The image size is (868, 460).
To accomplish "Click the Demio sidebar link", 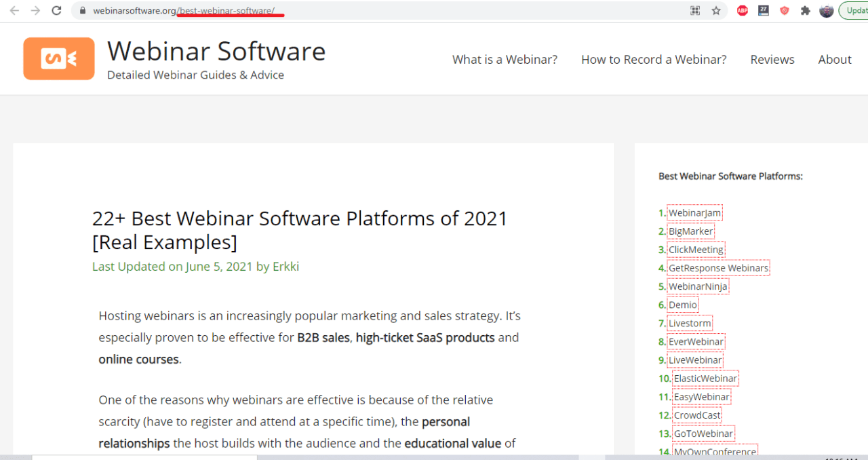I will 683,305.
